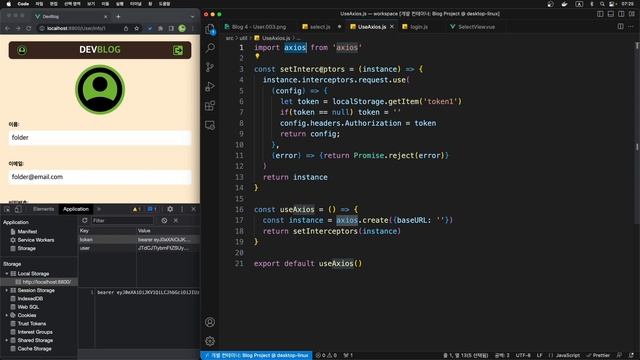The image size is (640, 360).
Task: Open the DevTools more options menu
Action: pyautogui.click(x=182, y=209)
